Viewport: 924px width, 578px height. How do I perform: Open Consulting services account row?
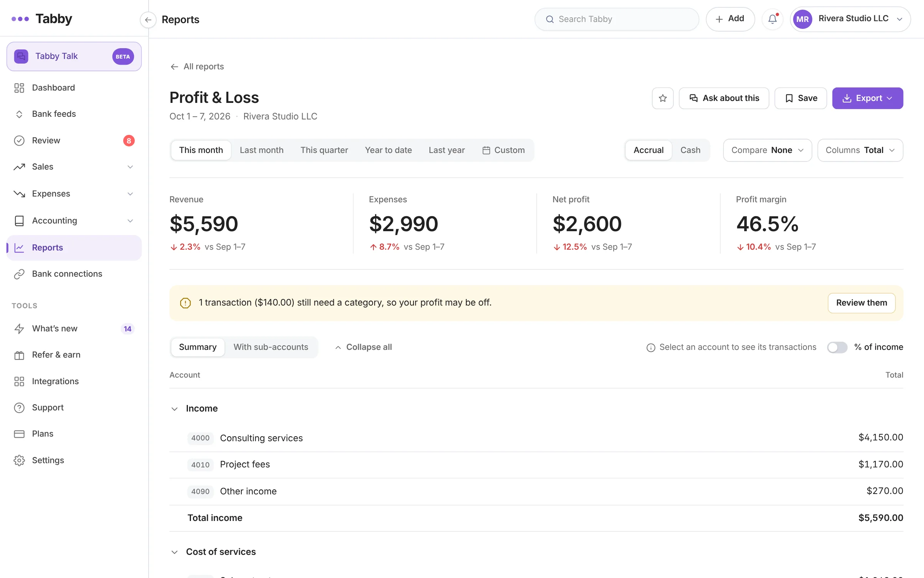pos(536,438)
